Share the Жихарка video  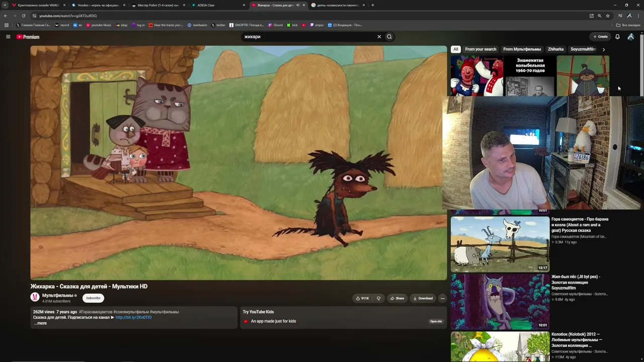397,298
